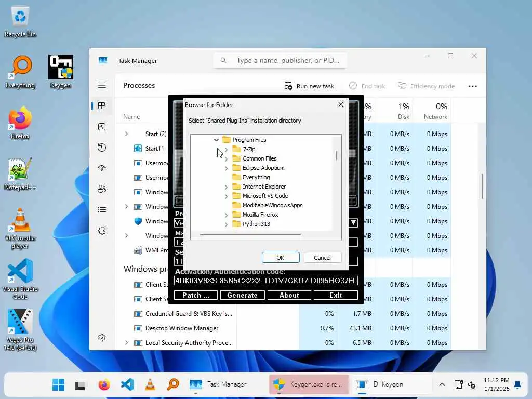Expand the Microsoft VS Code folder node

click(x=227, y=196)
